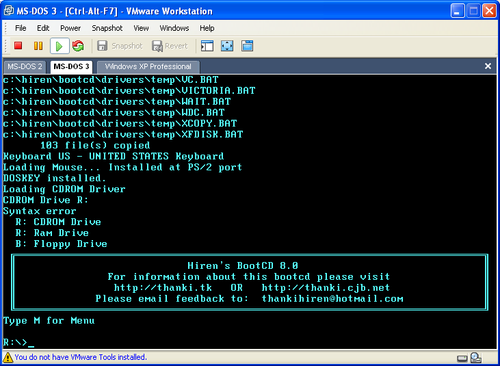Click the 'Hiren's BootCD 8.0' heading

click(x=243, y=266)
